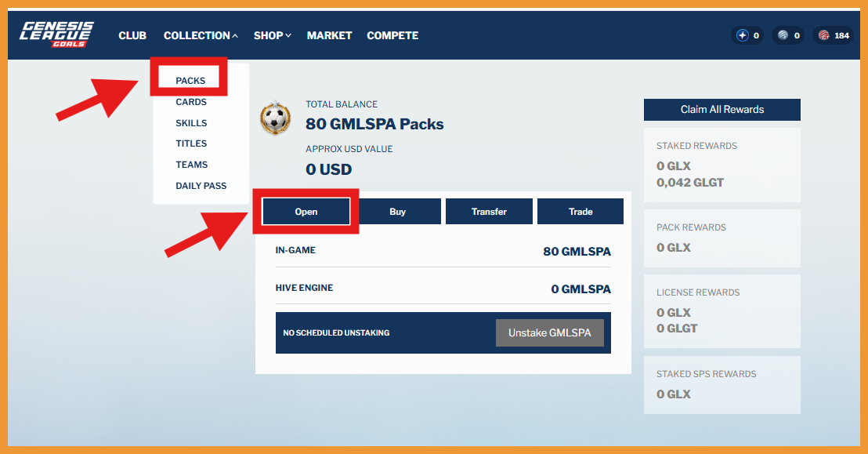Open the COMPETE page
This screenshot has height=454, width=868.
[x=392, y=35]
